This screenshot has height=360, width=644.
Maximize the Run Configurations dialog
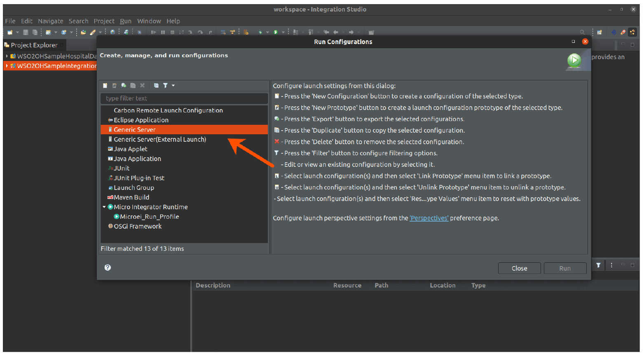pyautogui.click(x=573, y=42)
